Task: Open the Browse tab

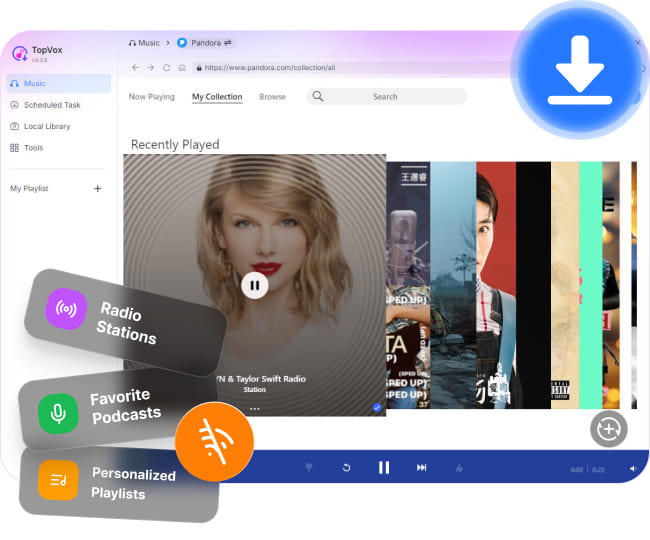Action: pos(272,97)
